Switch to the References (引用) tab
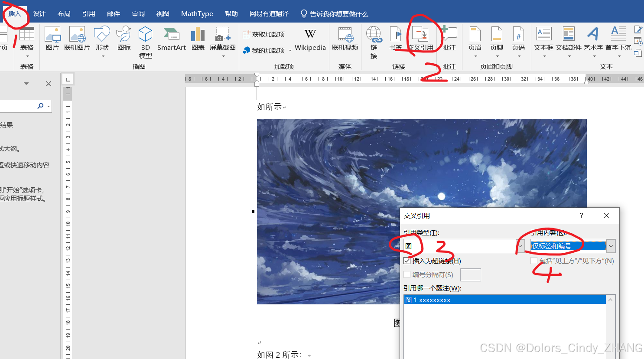Viewport: 644px width, 359px height. pyautogui.click(x=88, y=14)
